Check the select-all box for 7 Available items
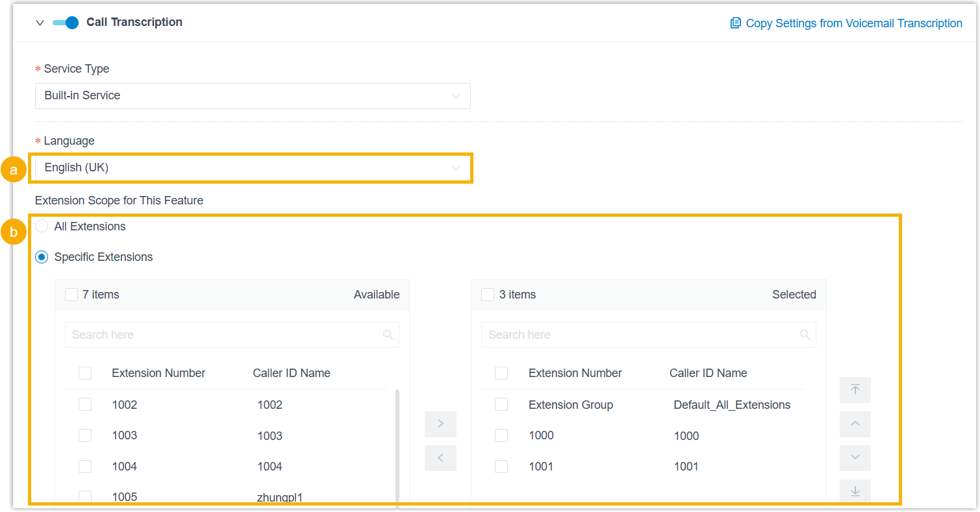 [x=71, y=295]
